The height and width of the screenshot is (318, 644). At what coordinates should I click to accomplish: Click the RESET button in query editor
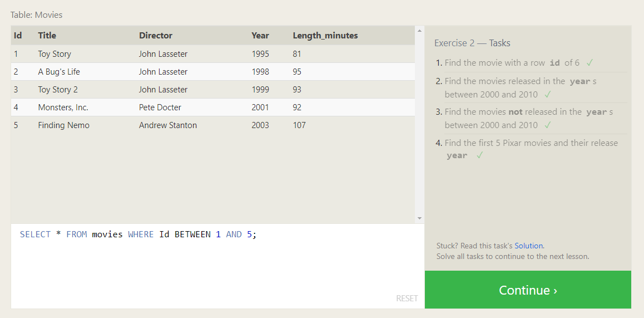(407, 299)
